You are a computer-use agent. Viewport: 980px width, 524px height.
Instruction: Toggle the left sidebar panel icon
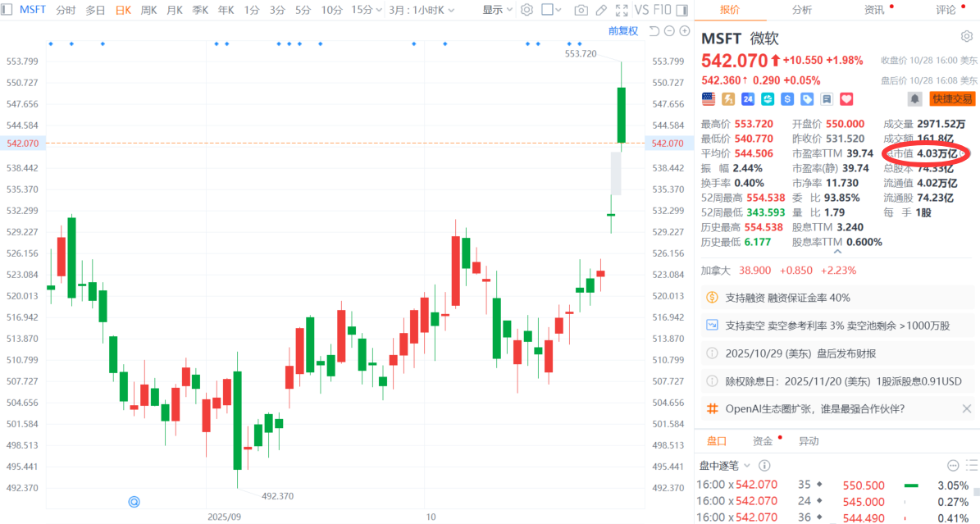point(7,10)
